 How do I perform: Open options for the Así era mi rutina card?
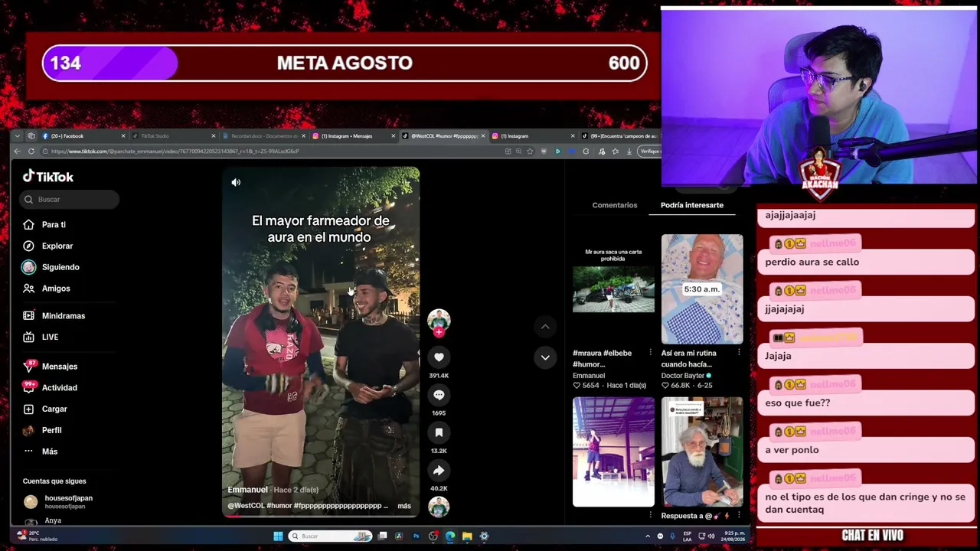(739, 353)
